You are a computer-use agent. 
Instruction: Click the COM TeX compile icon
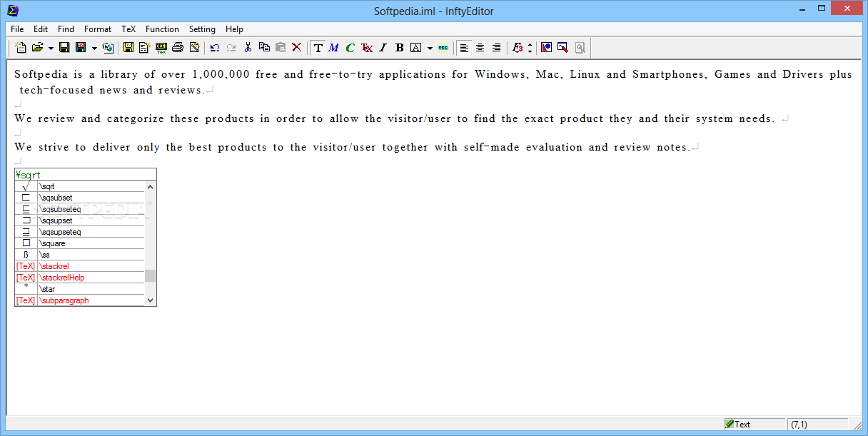161,48
